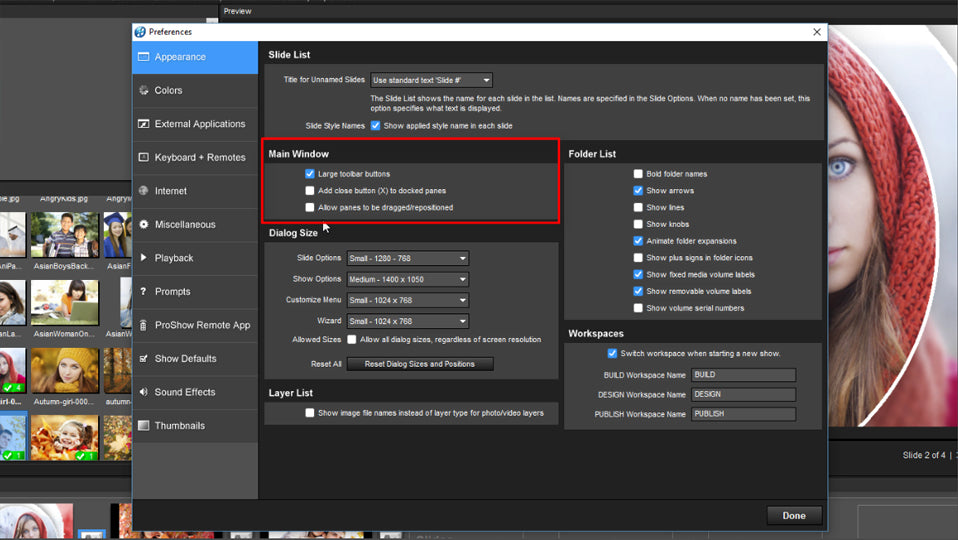This screenshot has width=958, height=540.
Task: Click the Keyboard + Remotes icon
Action: (x=144, y=158)
